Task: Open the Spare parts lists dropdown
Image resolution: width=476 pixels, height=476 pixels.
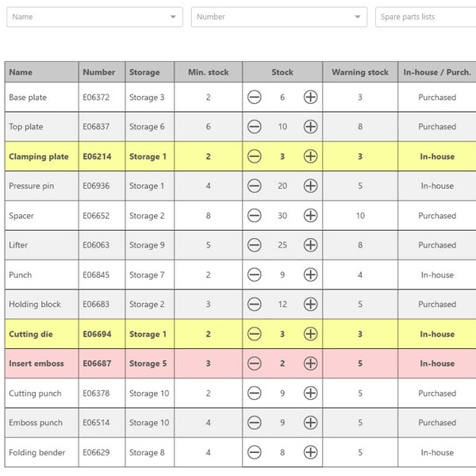Action: coord(425,17)
